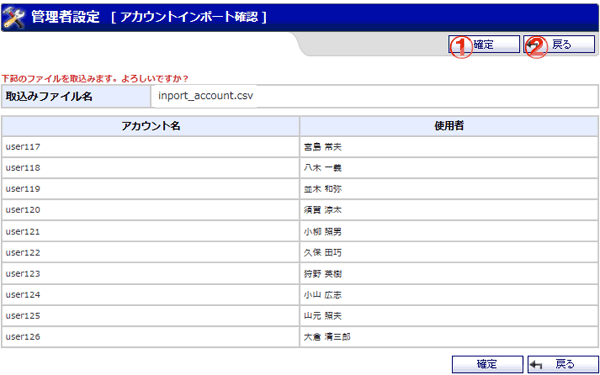Select the user118 account row
Image resolution: width=600 pixels, height=375 pixels.
(x=300, y=168)
